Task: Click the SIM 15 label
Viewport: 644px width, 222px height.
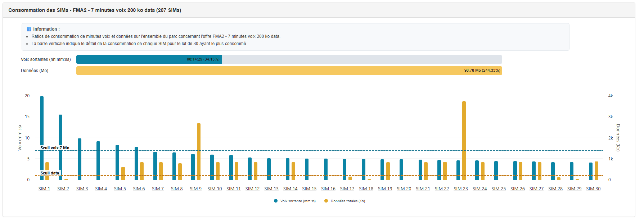Action: pyautogui.click(x=309, y=189)
